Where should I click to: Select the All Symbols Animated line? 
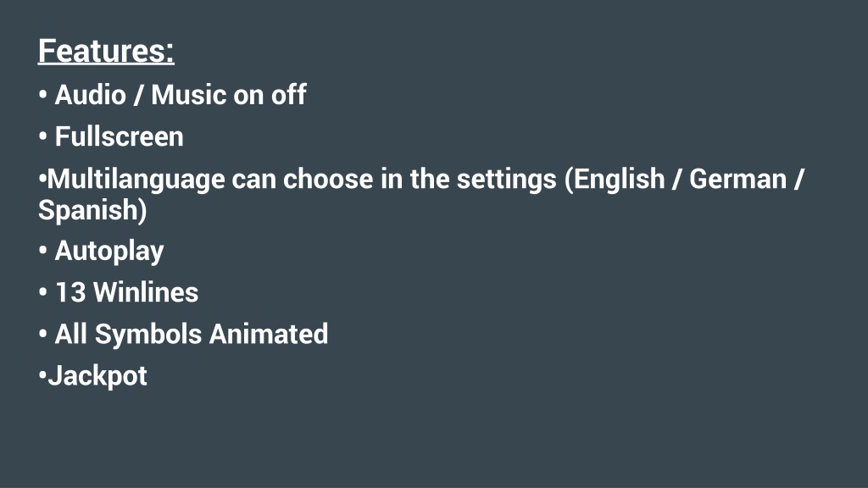pyautogui.click(x=191, y=334)
